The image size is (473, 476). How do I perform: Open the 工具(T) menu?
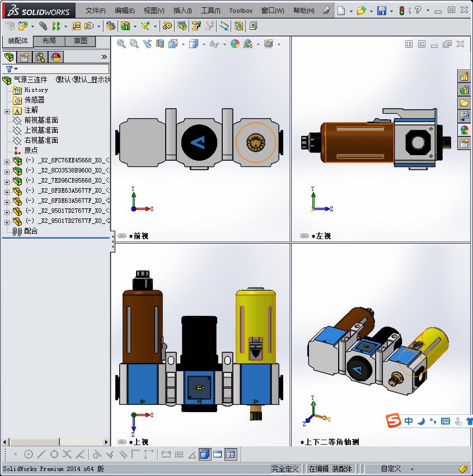(x=210, y=11)
